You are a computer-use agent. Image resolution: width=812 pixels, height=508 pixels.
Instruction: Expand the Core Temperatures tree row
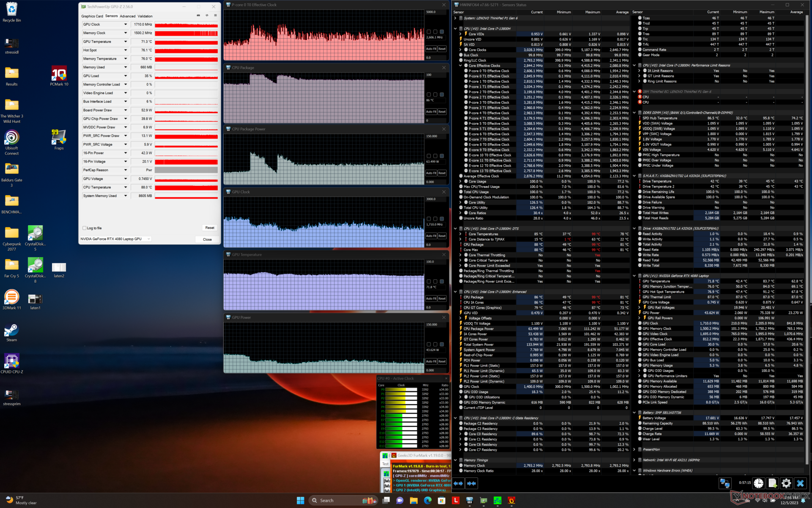tap(461, 234)
